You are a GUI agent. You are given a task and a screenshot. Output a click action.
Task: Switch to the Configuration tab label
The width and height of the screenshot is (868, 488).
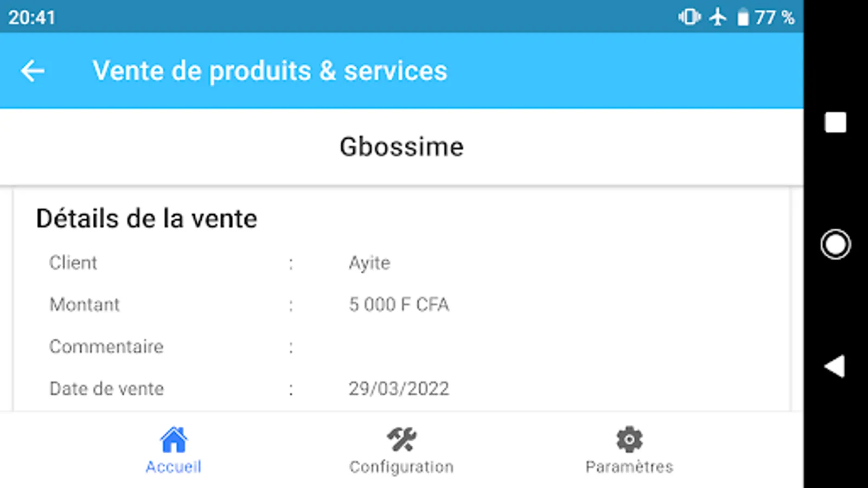click(x=401, y=467)
